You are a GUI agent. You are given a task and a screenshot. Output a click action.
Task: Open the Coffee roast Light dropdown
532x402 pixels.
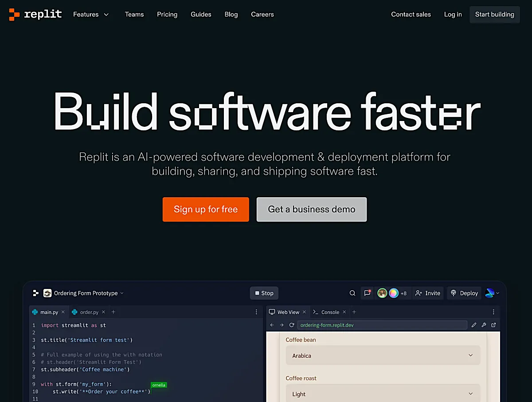tap(383, 393)
